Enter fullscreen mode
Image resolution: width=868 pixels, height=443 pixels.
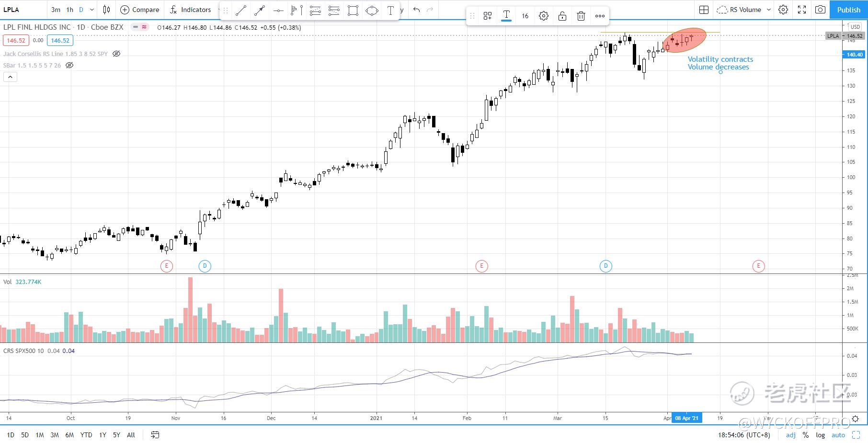802,10
